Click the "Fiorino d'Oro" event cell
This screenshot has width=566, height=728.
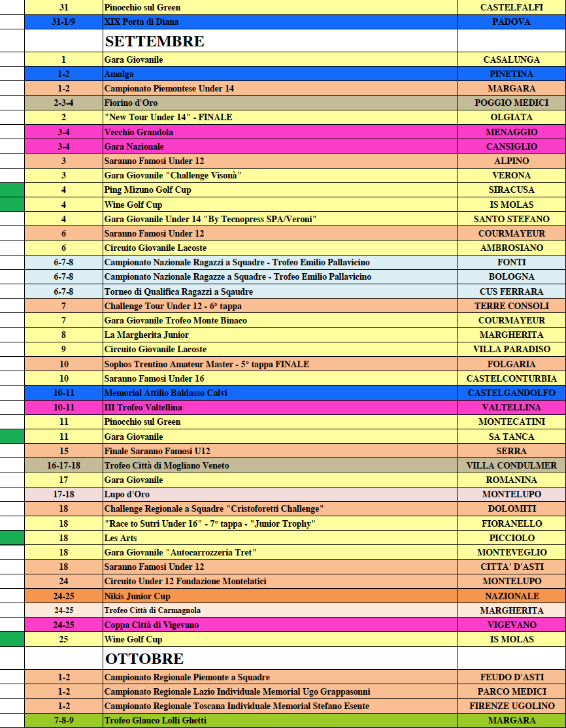[279, 103]
